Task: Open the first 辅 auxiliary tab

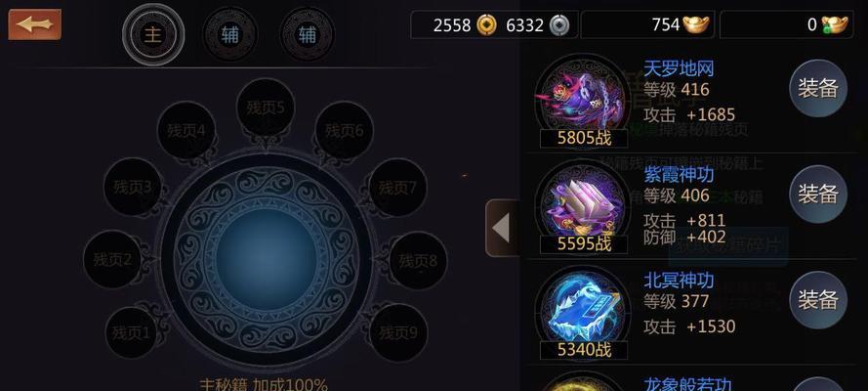Action: coord(230,35)
